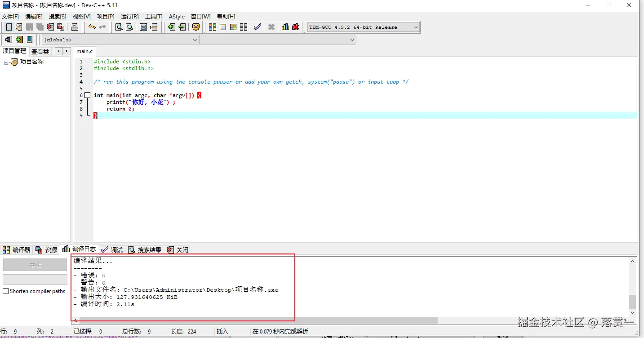Close all files toolbar icon
644x338 pixels.
point(60,27)
